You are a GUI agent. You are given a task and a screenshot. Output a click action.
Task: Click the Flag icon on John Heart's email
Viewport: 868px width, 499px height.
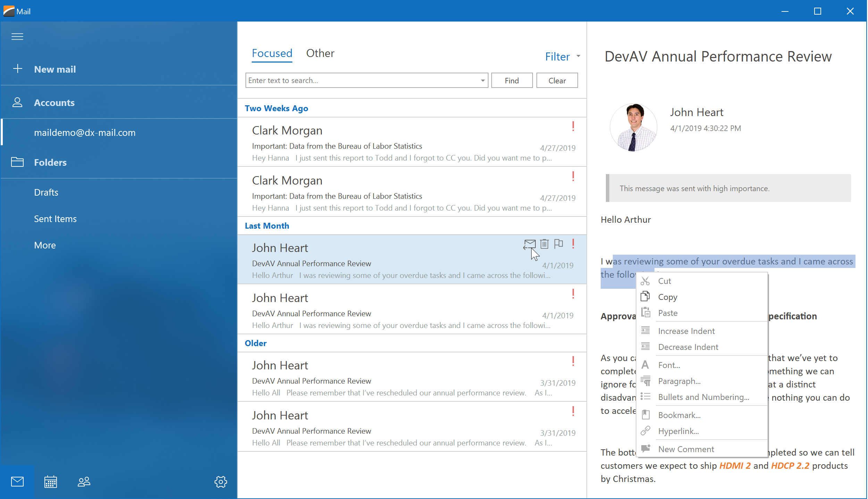point(558,244)
